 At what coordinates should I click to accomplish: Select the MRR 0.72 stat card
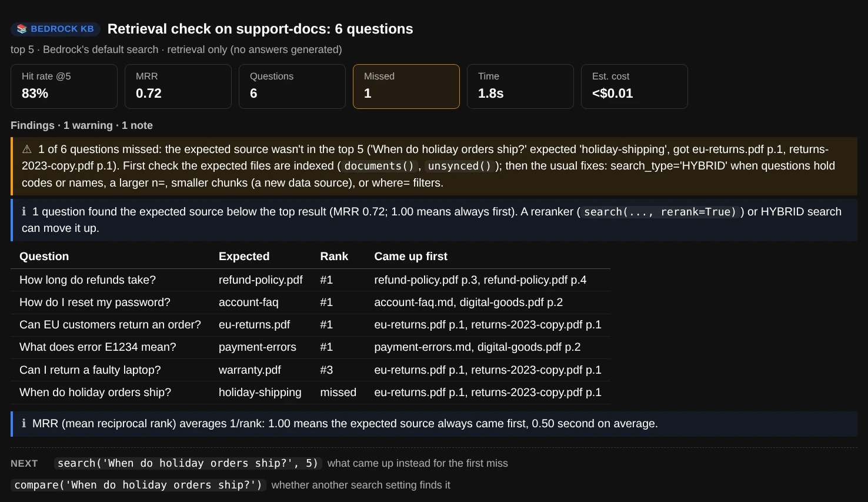click(x=178, y=87)
